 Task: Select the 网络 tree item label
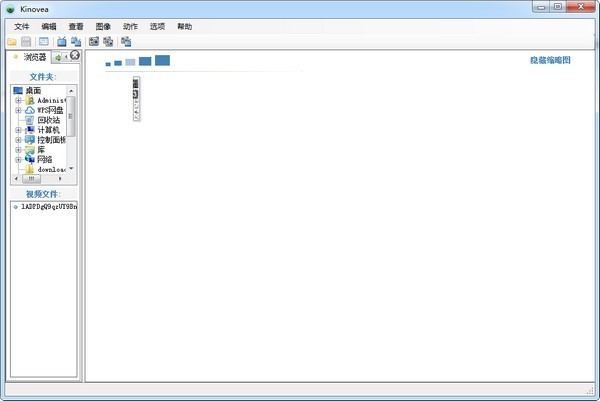pos(45,160)
